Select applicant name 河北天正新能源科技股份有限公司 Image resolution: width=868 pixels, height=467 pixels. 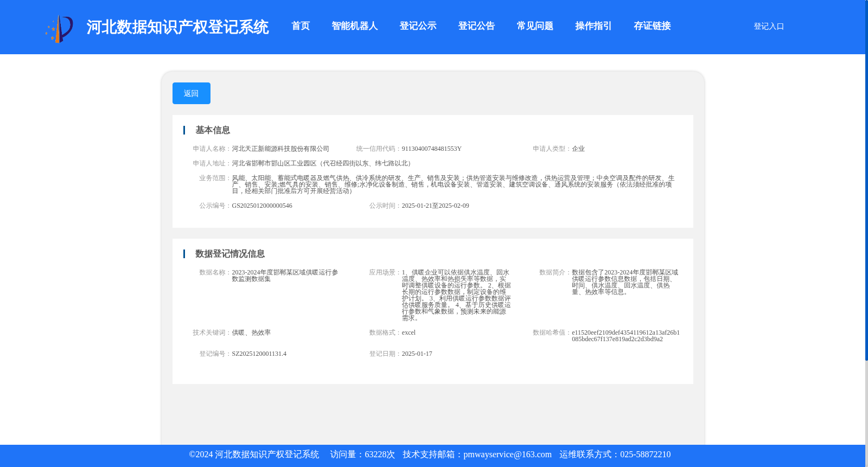[x=280, y=149]
